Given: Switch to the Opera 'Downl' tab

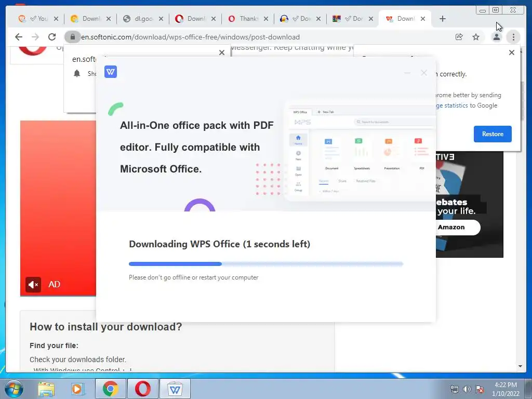Looking at the screenshot, I should coord(194,19).
